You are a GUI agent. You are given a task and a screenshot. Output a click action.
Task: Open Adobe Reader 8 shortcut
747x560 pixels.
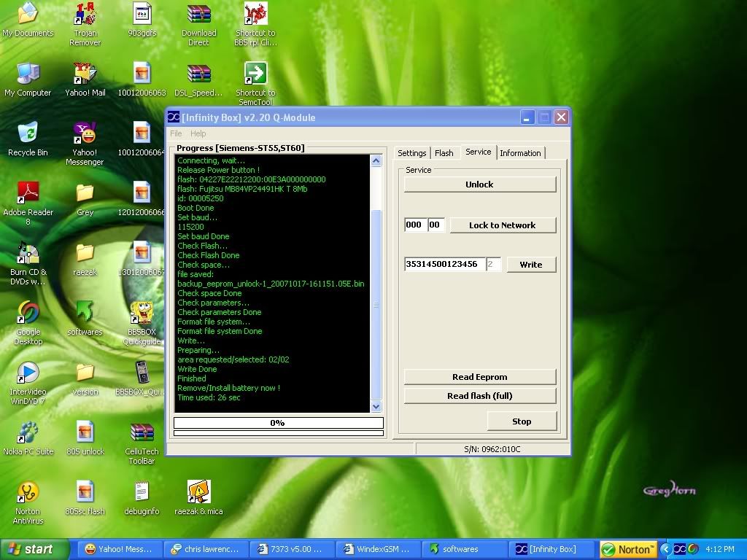pyautogui.click(x=28, y=203)
